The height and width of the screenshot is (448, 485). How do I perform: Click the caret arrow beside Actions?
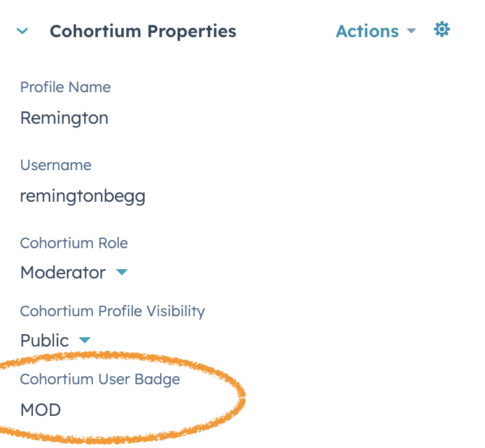coord(411,31)
